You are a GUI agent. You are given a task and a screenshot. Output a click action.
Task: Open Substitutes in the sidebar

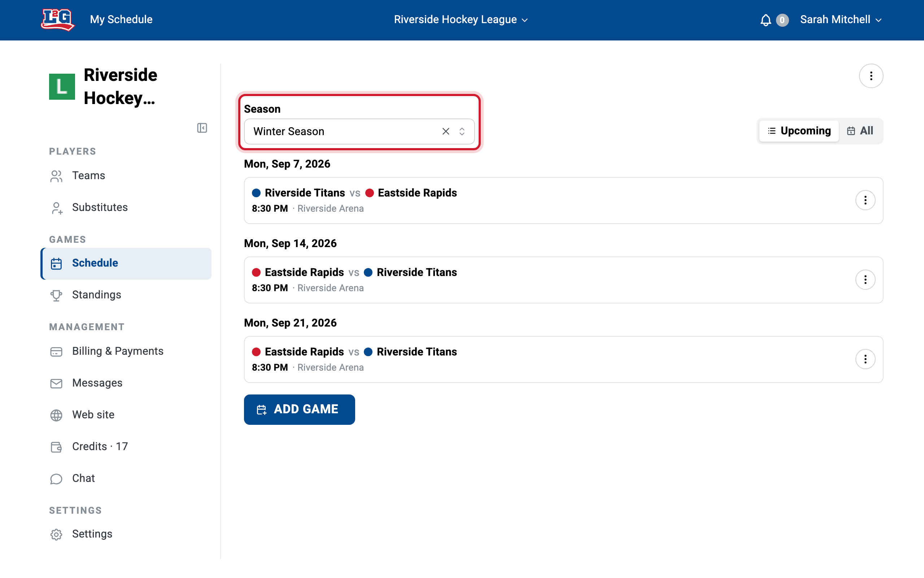[x=126, y=208]
